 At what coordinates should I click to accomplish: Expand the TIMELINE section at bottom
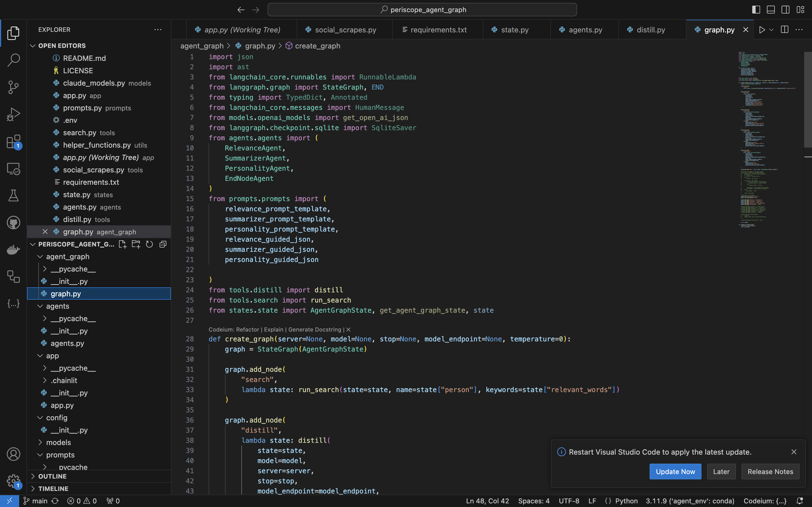54,488
